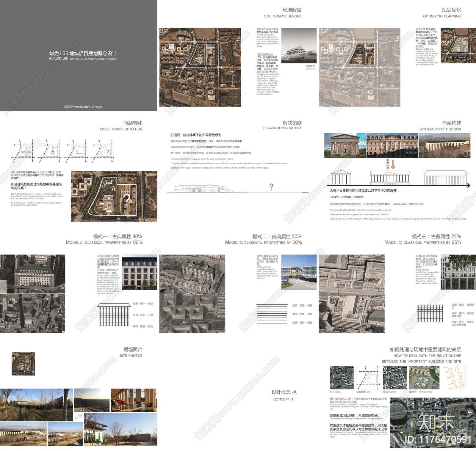476x451 pixels.
Task: Click the '顶部：统一 -- 坡顶' label
Action: 143,304
